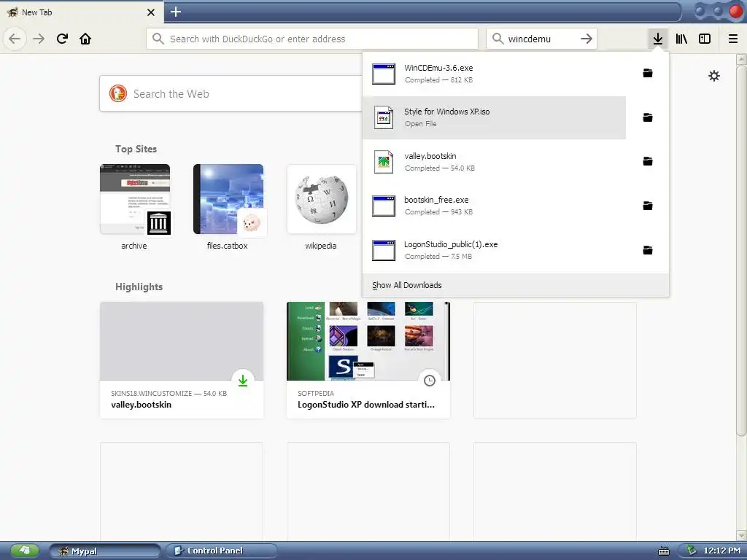Image resolution: width=747 pixels, height=560 pixels.
Task: Open the LogonStudio_public(1).exe download entry
Action: [x=494, y=251]
